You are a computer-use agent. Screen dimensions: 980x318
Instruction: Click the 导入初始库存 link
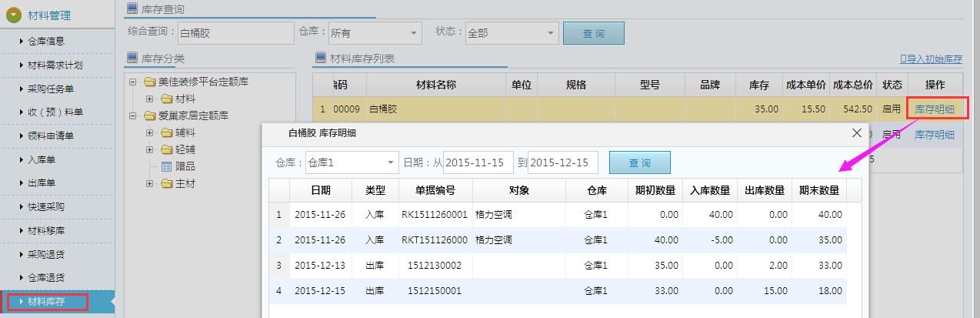pyautogui.click(x=931, y=59)
